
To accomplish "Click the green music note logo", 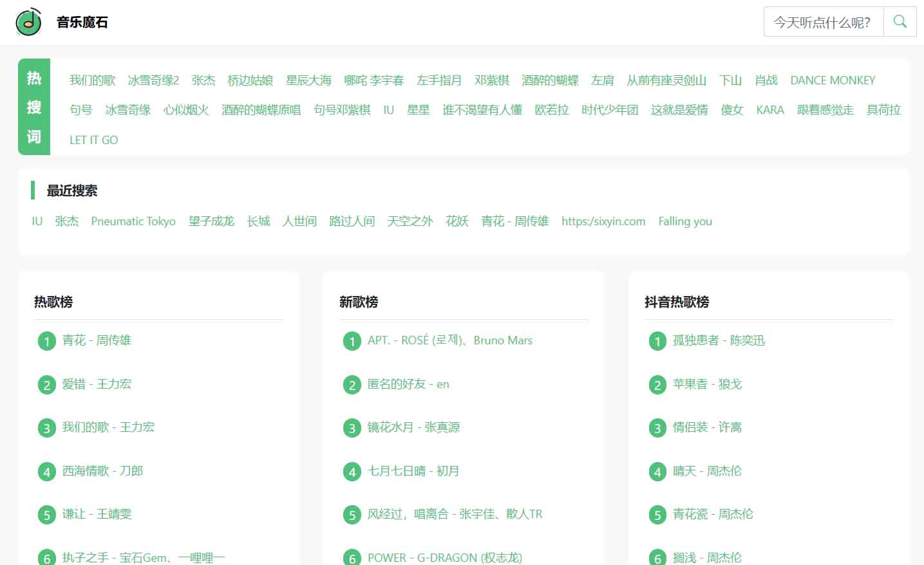I will (28, 22).
